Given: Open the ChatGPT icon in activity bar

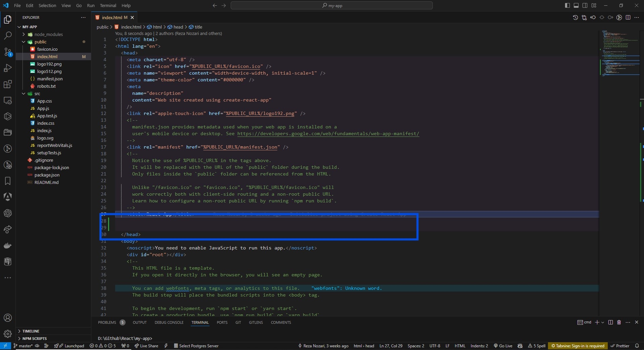Looking at the screenshot, I should click(8, 213).
